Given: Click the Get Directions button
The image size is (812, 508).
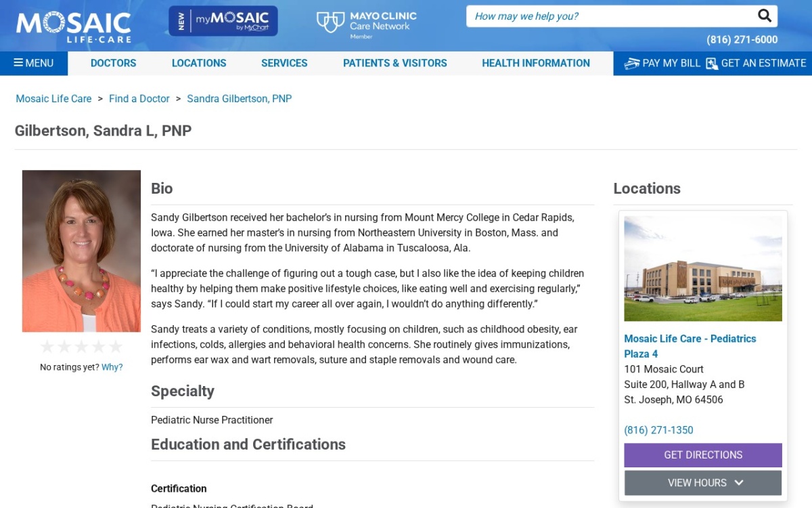Looking at the screenshot, I should coord(703,455).
